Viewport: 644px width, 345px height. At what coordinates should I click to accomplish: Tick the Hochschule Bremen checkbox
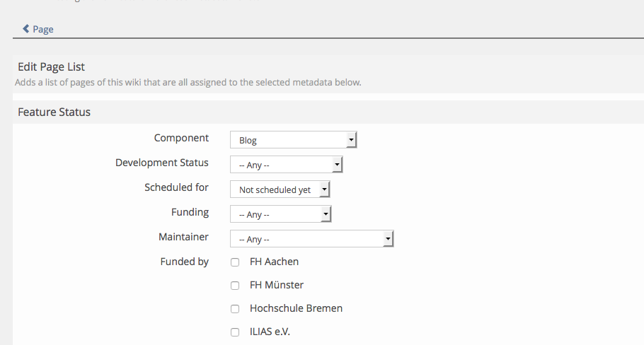[235, 309]
